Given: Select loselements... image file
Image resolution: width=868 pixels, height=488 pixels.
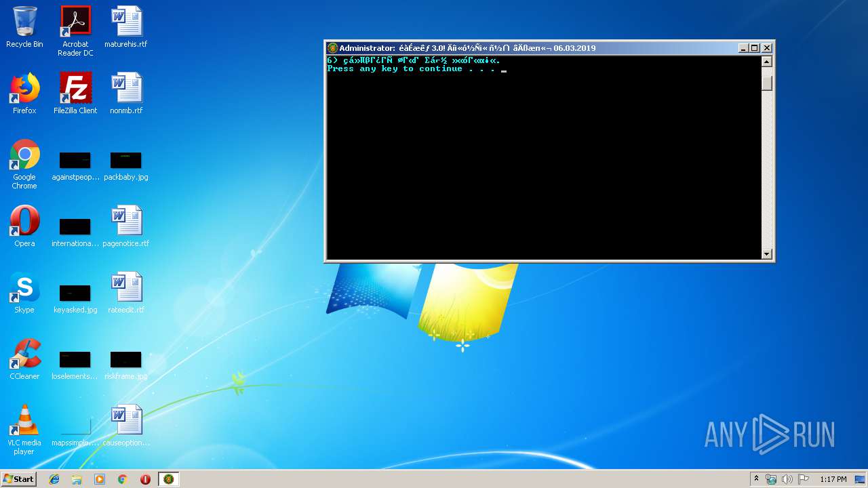Looking at the screenshot, I should click(x=75, y=365).
